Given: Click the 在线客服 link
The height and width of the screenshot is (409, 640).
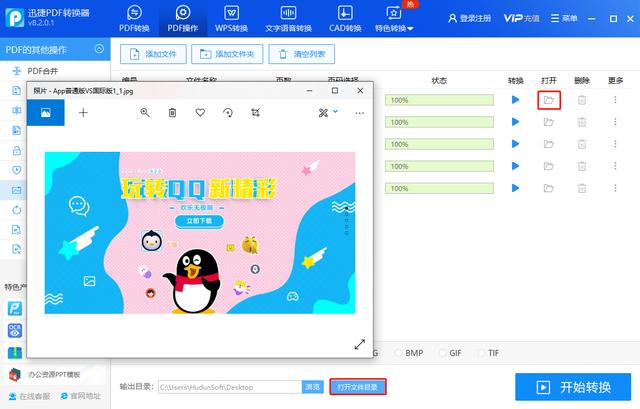Looking at the screenshot, I should coord(29,396).
